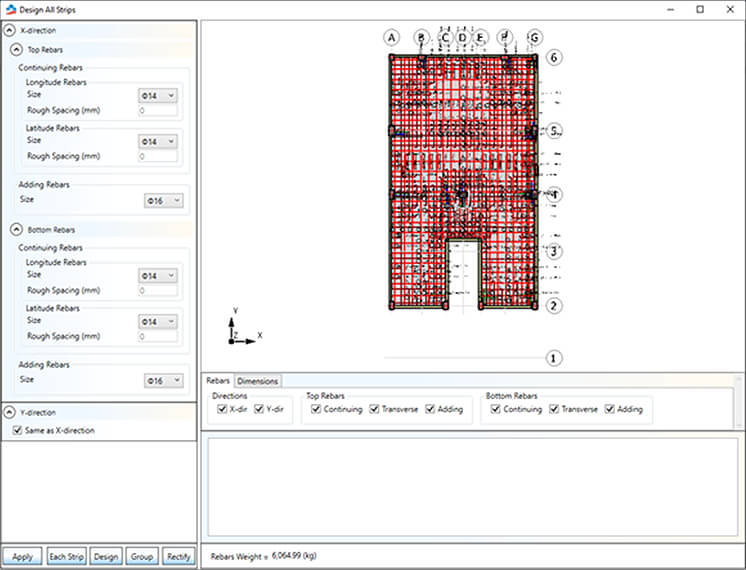
Task: Click the Rectify button
Action: pos(178,557)
